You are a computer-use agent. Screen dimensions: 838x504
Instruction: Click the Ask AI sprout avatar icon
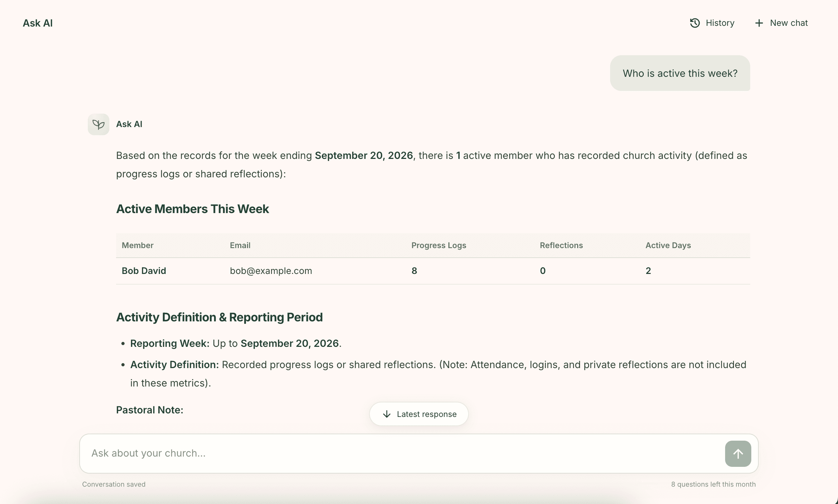coord(98,124)
